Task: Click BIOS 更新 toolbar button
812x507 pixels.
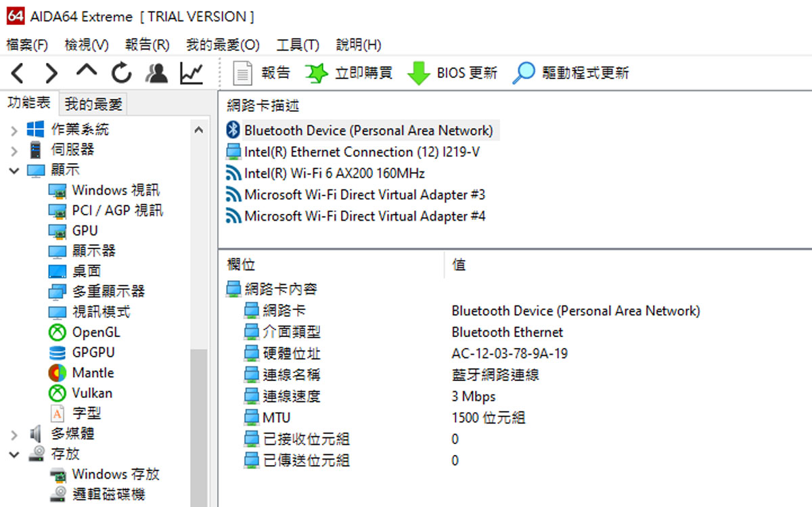Action: tap(453, 72)
